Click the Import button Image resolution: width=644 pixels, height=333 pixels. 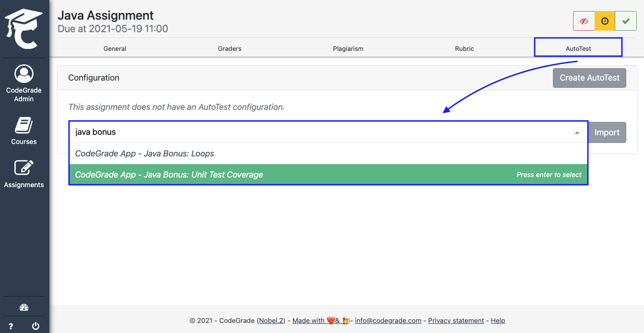[607, 132]
